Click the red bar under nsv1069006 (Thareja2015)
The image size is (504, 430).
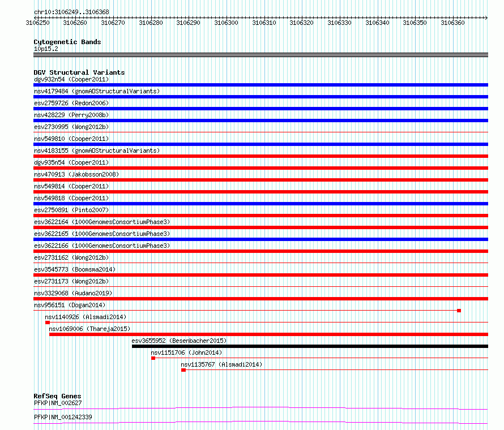click(x=269, y=334)
